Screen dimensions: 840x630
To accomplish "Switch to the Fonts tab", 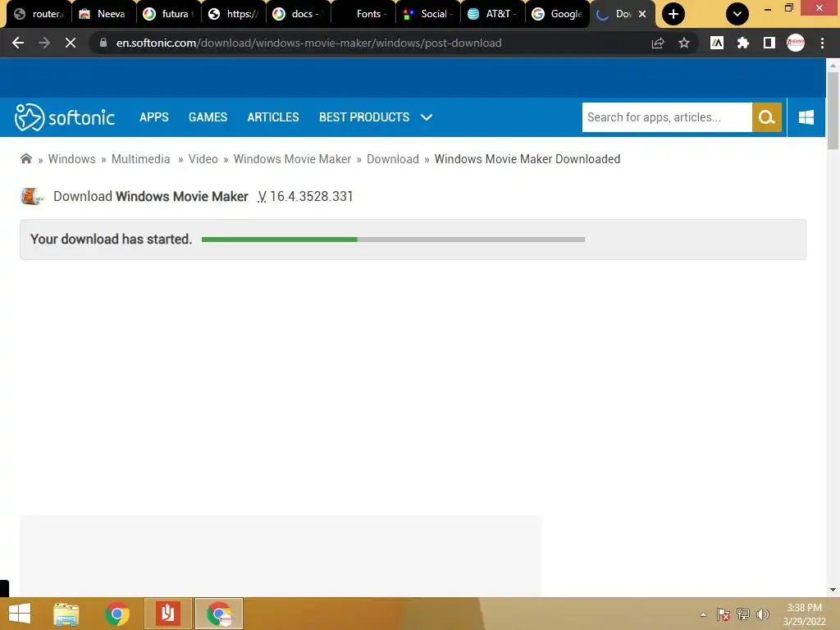I will 363,14.
